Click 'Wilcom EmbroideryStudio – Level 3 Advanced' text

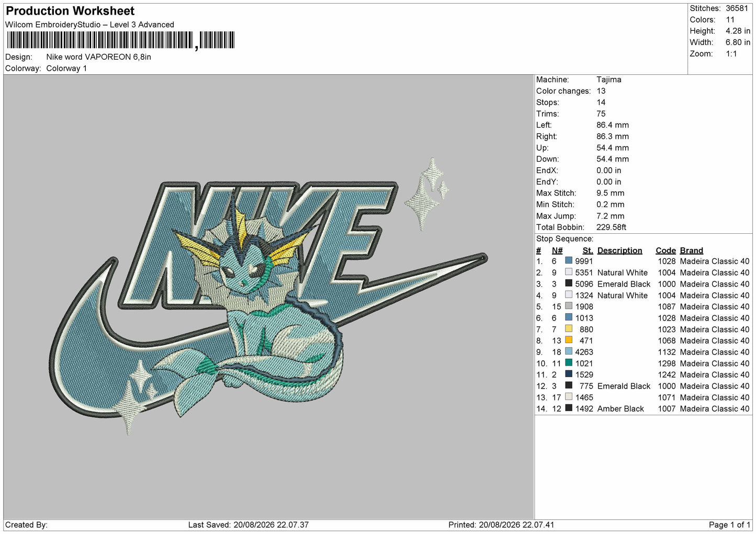89,25
